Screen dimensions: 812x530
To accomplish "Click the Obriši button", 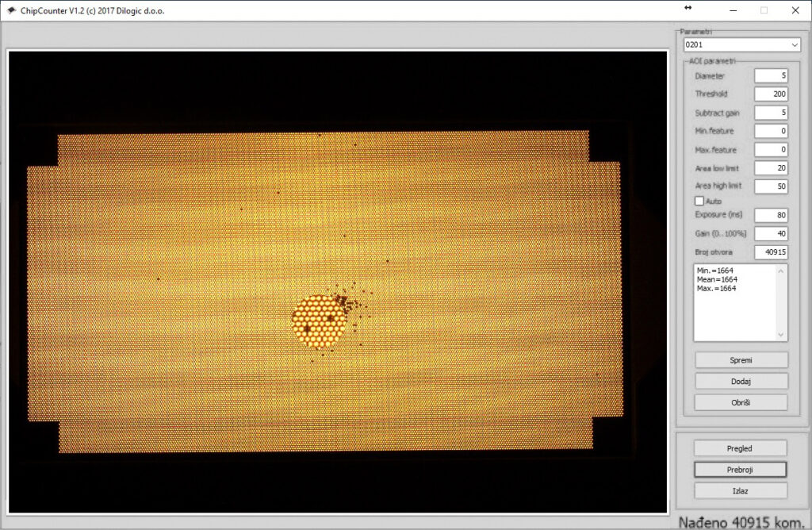I will (741, 402).
